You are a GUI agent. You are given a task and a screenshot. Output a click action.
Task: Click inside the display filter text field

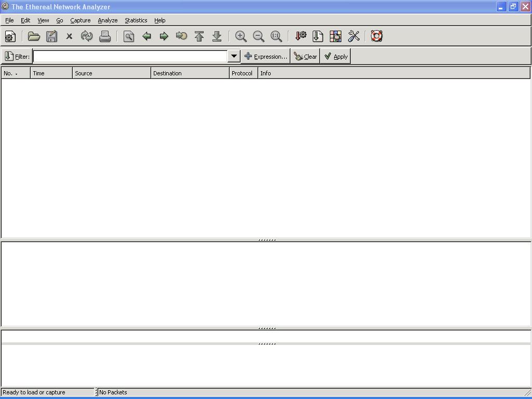point(130,56)
